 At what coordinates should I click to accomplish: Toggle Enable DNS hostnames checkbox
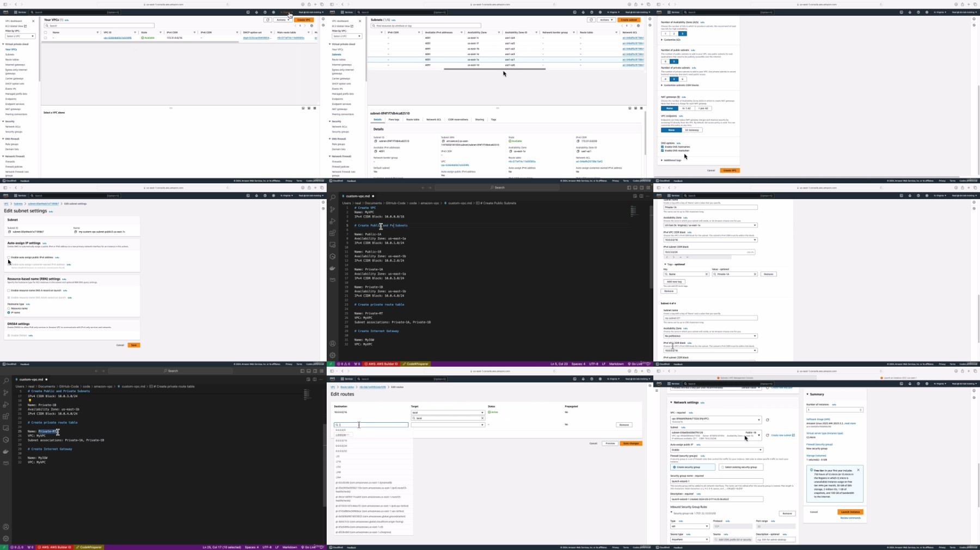[x=663, y=147]
